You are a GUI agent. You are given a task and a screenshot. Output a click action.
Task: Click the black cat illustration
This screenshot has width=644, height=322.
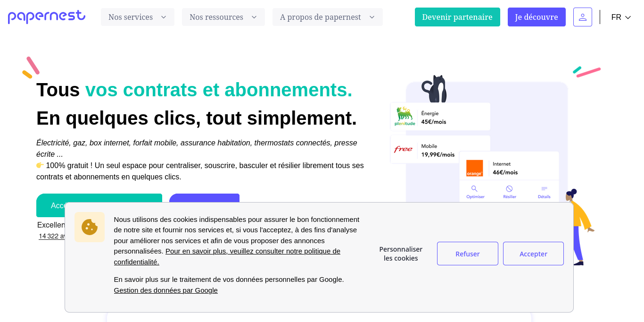tap(434, 88)
